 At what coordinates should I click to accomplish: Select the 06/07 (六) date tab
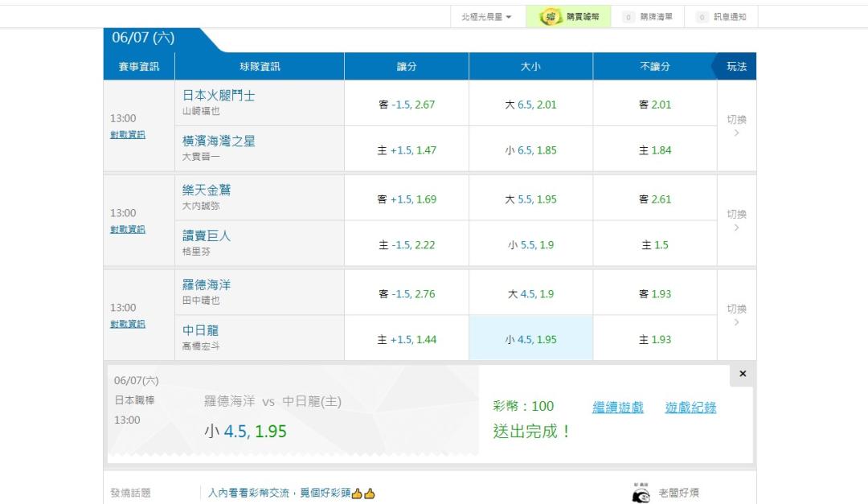(x=143, y=38)
